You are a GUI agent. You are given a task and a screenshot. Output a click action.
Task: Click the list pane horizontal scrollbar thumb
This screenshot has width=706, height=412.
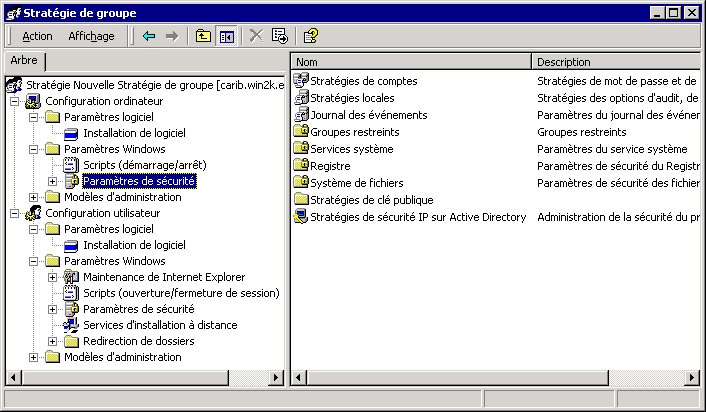[x=457, y=377]
